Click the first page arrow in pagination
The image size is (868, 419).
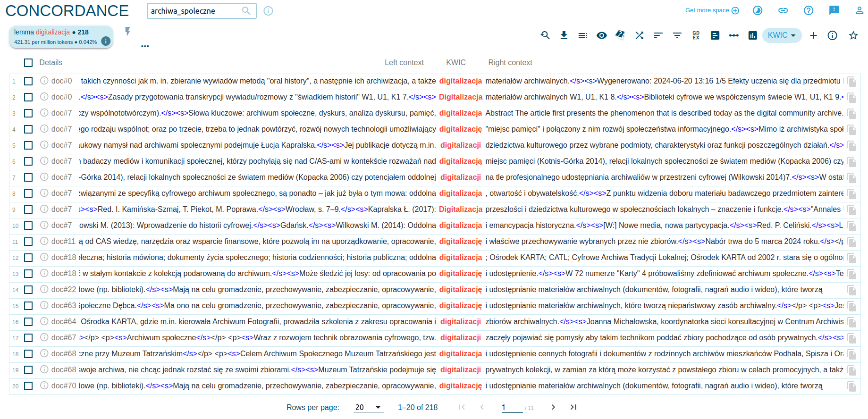[462, 407]
